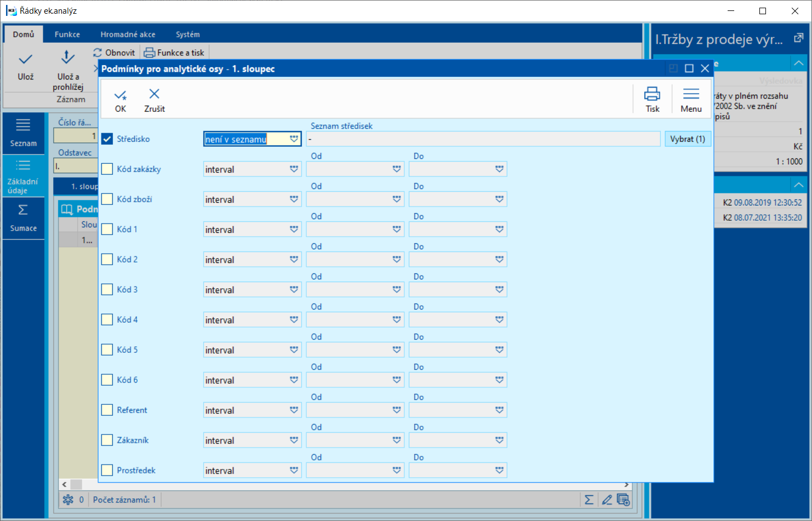Image resolution: width=812 pixels, height=521 pixels.
Task: Maximize the Podmínky pro analytické osy dialog
Action: click(689, 68)
